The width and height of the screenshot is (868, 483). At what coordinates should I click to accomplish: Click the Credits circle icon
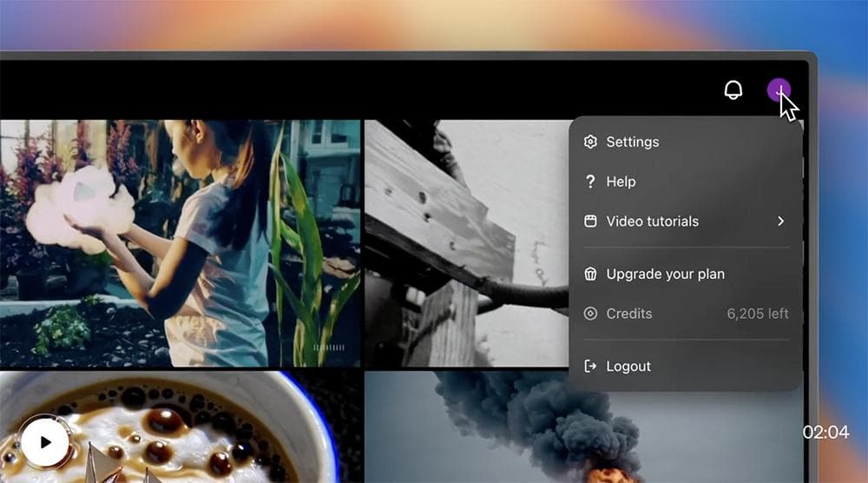pos(591,314)
